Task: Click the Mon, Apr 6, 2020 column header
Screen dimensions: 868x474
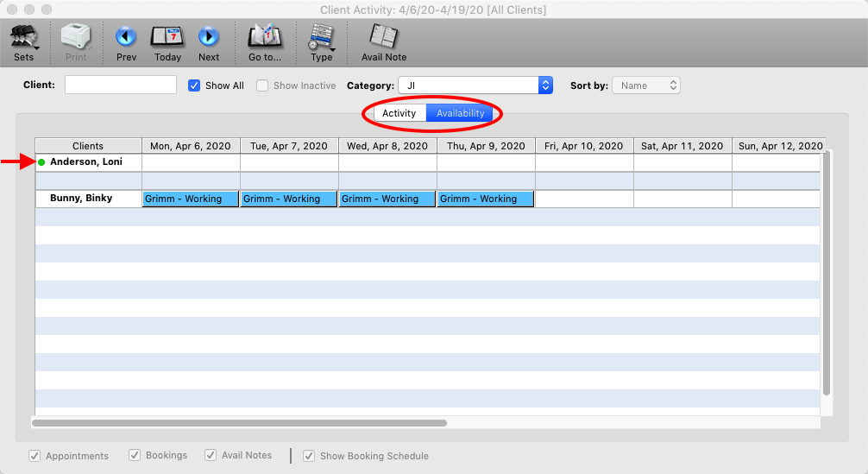Action: (191, 146)
